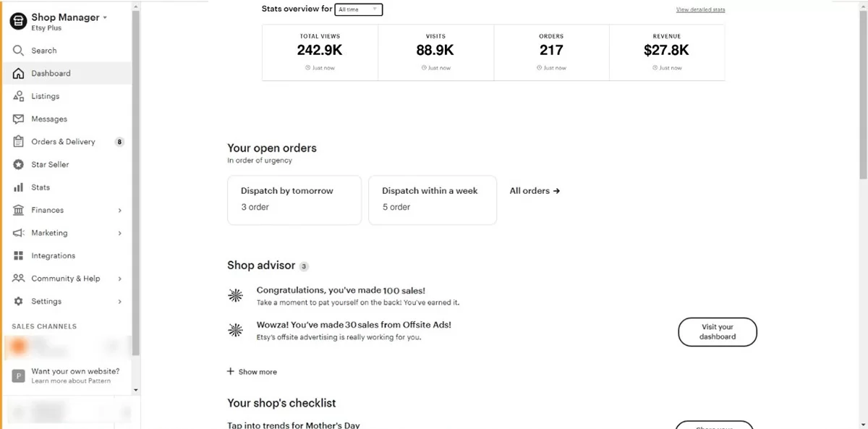
Task: Expand the Shop Manager dropdown arrow
Action: click(x=105, y=17)
